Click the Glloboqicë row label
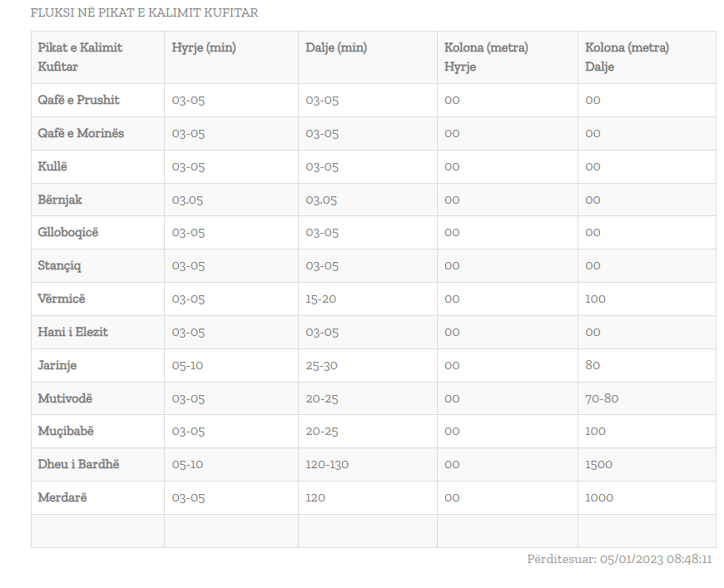This screenshot has height=588, width=724. [x=68, y=232]
